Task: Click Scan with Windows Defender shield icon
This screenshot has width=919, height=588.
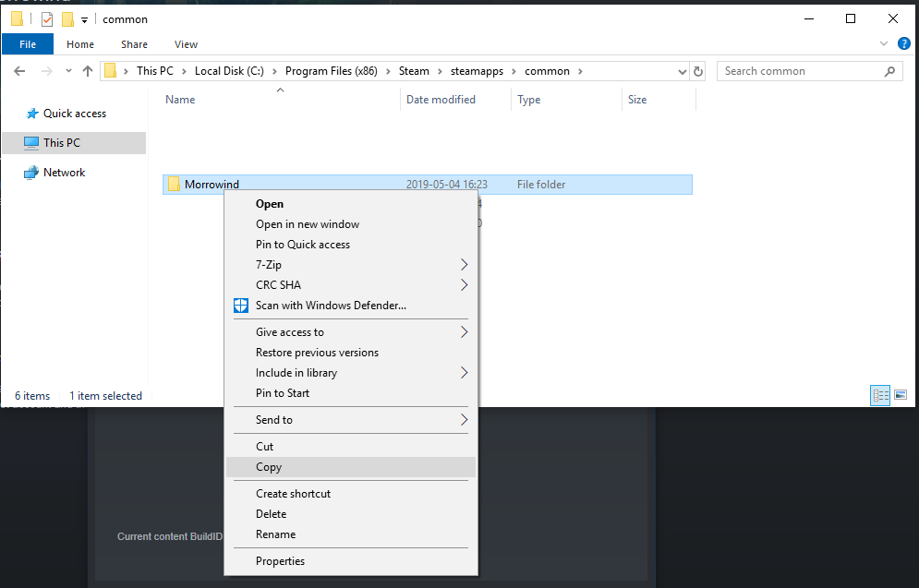Action: (x=241, y=306)
